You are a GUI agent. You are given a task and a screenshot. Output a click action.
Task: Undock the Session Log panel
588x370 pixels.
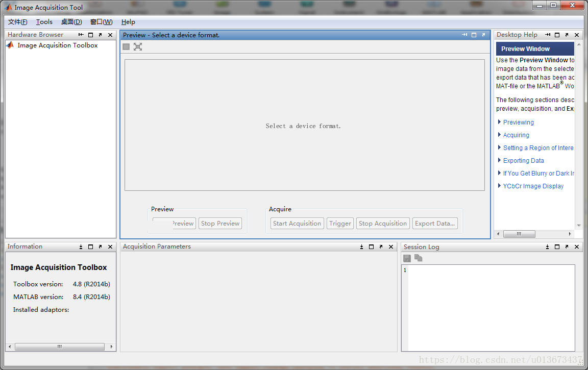(x=567, y=246)
